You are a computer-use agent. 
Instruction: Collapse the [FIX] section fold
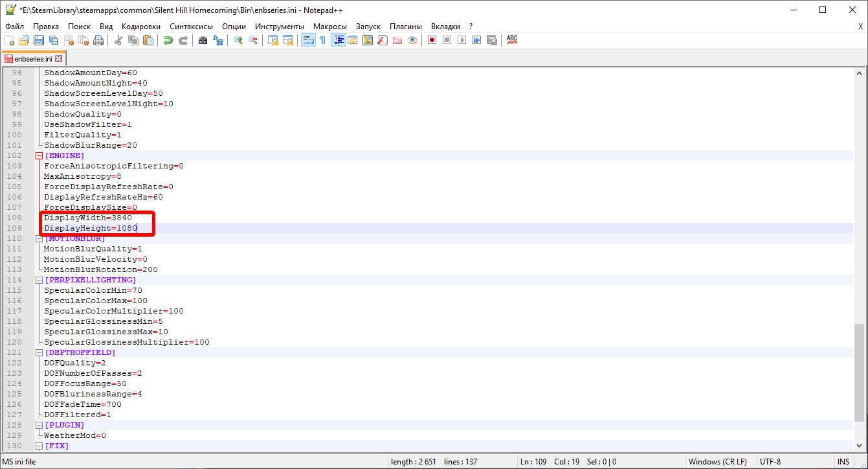(x=38, y=446)
